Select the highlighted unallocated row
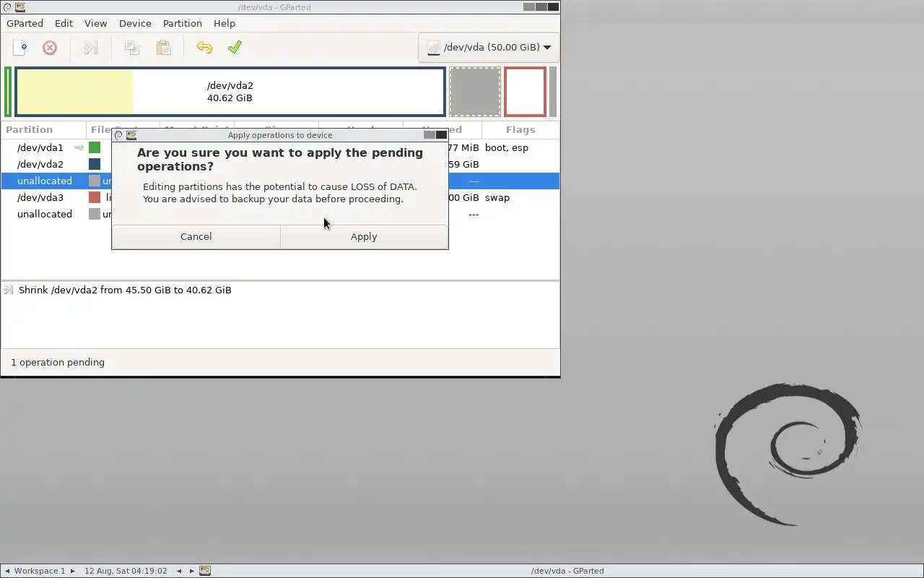This screenshot has width=924, height=578. pyautogui.click(x=280, y=181)
